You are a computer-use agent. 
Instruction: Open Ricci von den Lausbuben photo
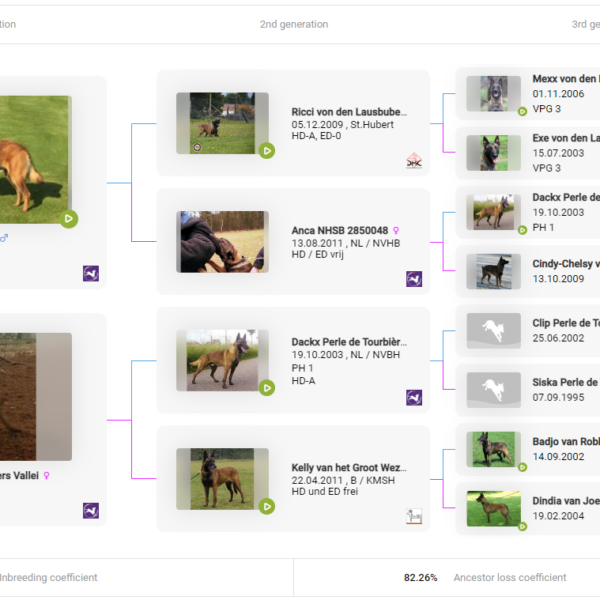222,123
